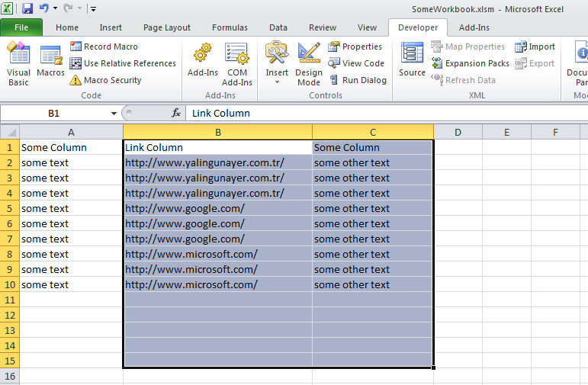Switch to the Insert ribbon tab
This screenshot has width=588, height=385.
tap(111, 27)
